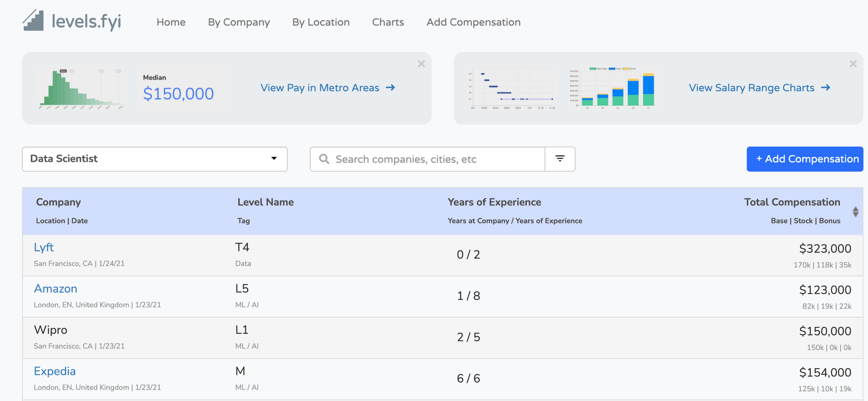Open the Lyft company link

pyautogui.click(x=44, y=247)
